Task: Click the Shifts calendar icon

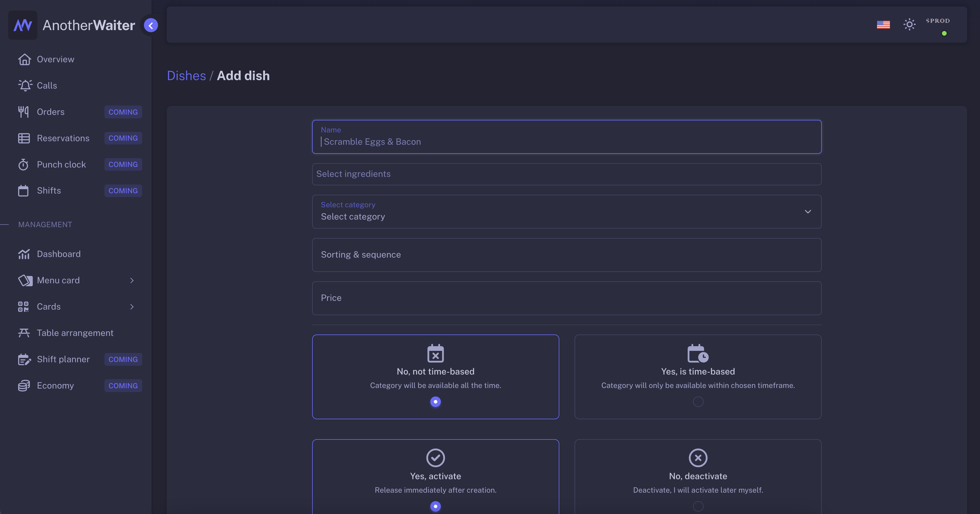Action: [x=24, y=190]
